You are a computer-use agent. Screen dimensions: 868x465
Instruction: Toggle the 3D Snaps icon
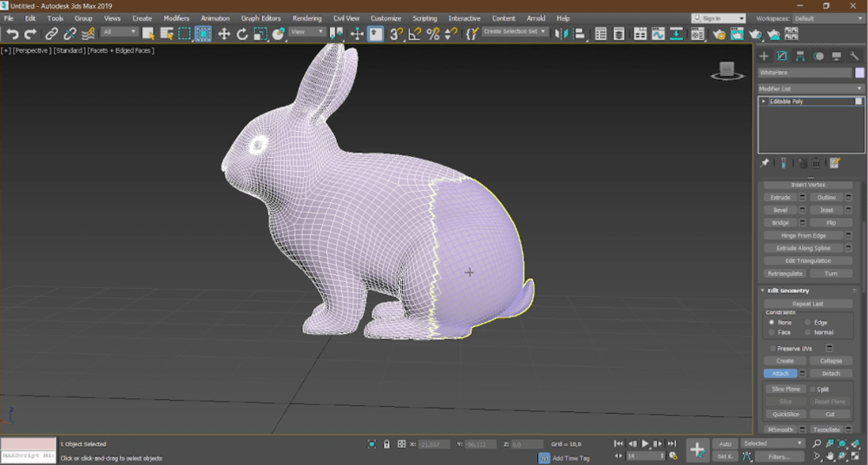pyautogui.click(x=396, y=35)
